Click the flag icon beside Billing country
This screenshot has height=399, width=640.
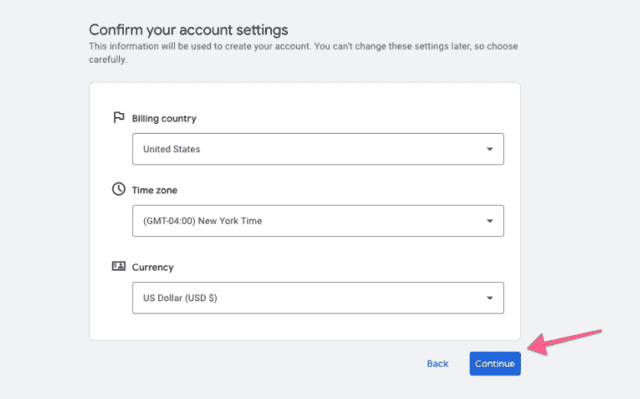118,117
